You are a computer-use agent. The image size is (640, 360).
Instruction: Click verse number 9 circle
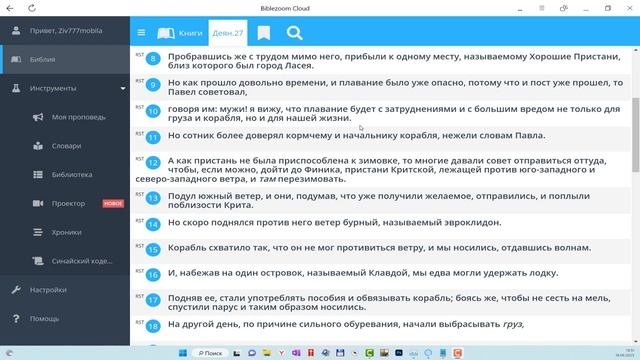[153, 85]
